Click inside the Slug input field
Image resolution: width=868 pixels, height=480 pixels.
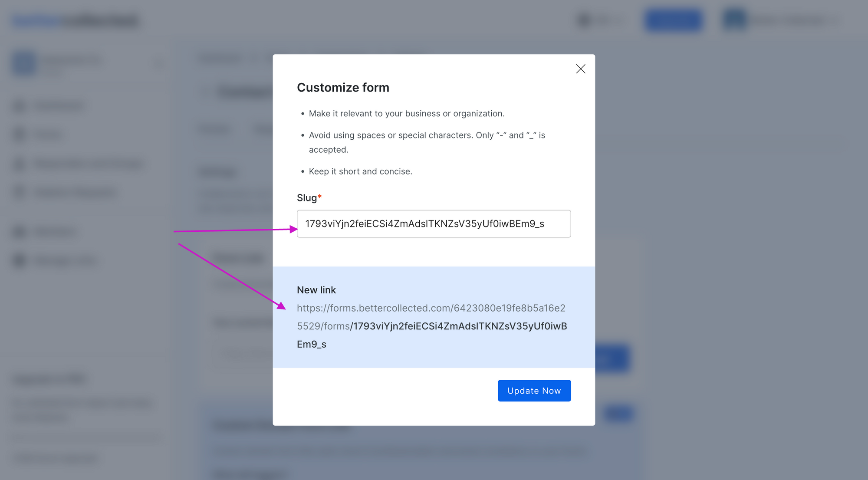(434, 224)
